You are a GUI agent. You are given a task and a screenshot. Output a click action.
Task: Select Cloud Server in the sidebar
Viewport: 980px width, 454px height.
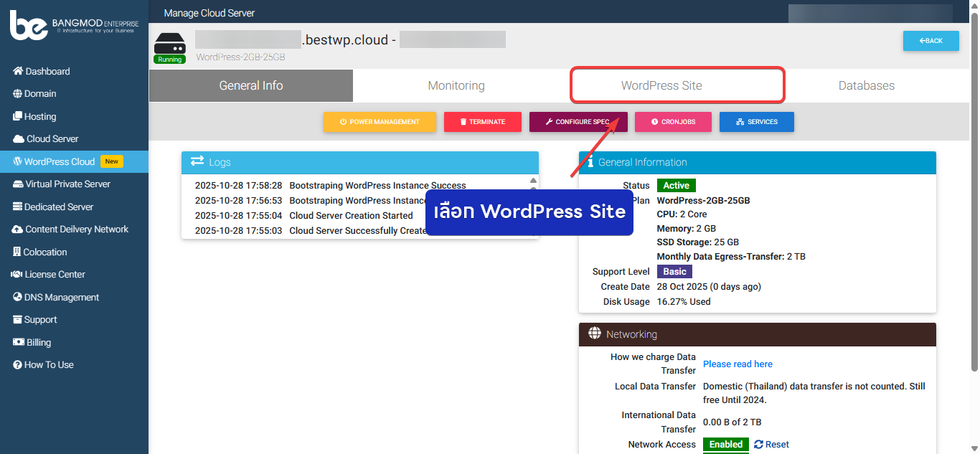tap(52, 139)
